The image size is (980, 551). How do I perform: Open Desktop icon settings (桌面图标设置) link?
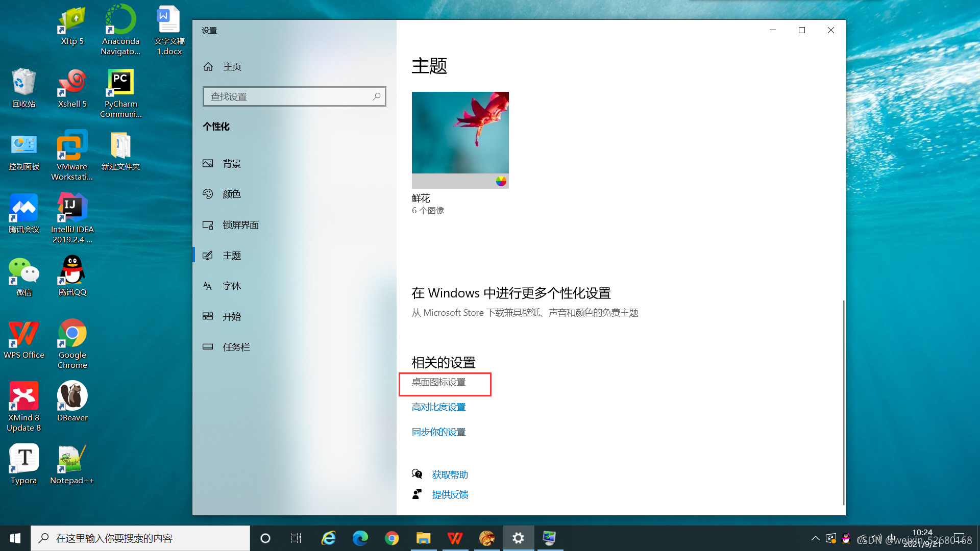pyautogui.click(x=438, y=382)
